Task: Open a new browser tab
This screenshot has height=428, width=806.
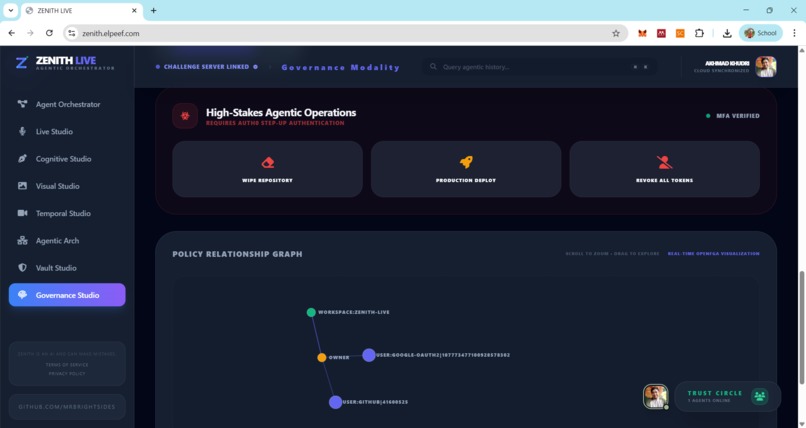Action: point(153,10)
